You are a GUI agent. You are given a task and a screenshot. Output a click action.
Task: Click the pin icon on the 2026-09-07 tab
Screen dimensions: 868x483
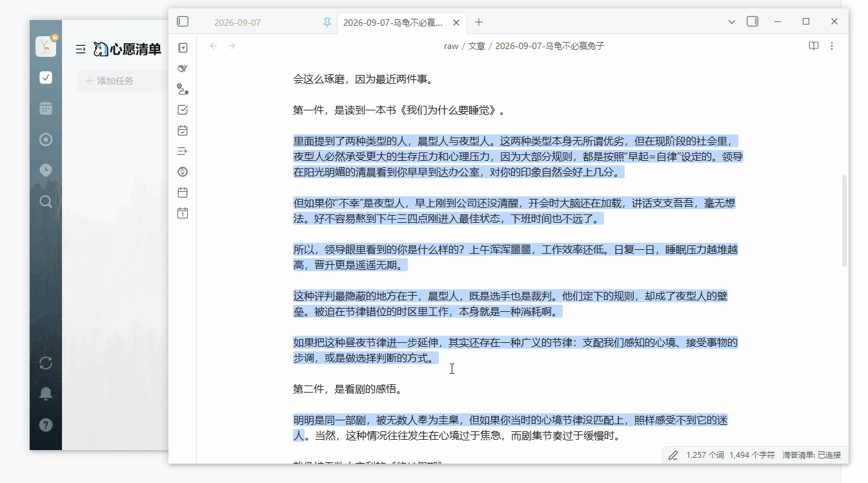(327, 23)
